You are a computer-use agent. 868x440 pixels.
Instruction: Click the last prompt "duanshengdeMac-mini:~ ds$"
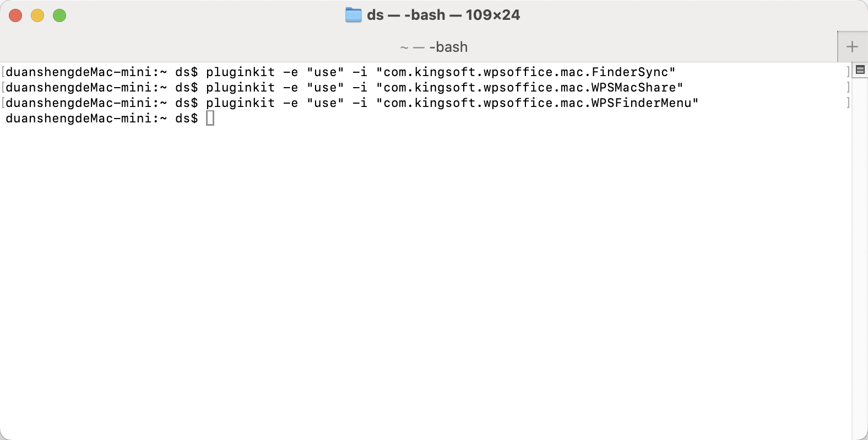click(x=101, y=118)
